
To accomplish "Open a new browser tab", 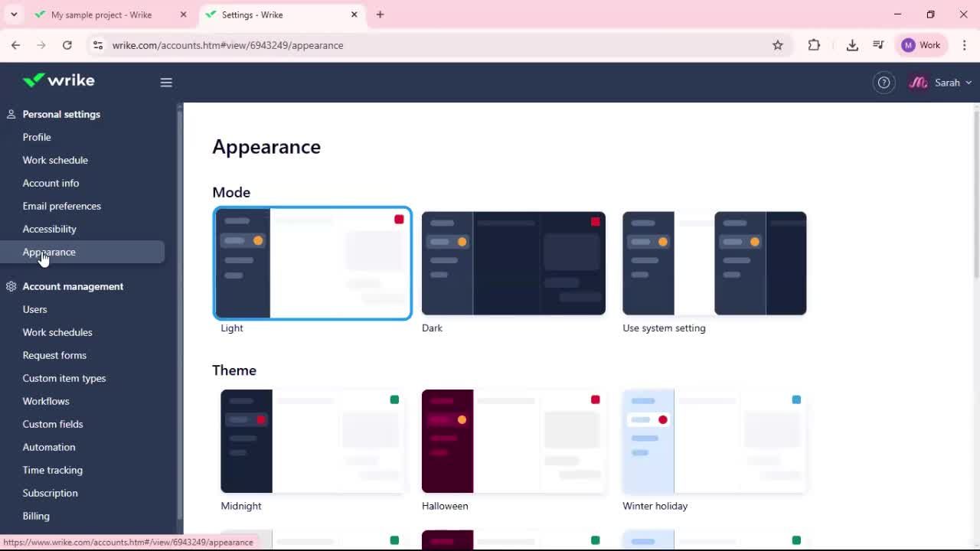I will [x=380, y=15].
